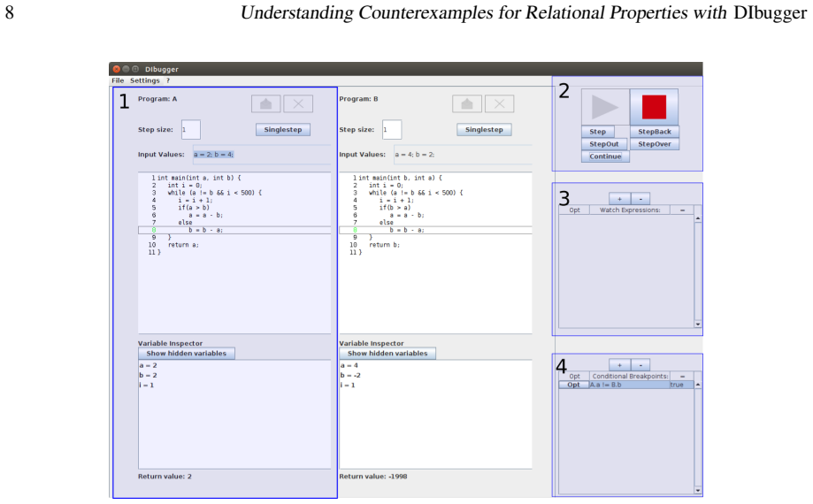Click the StepOver button

pos(655,144)
